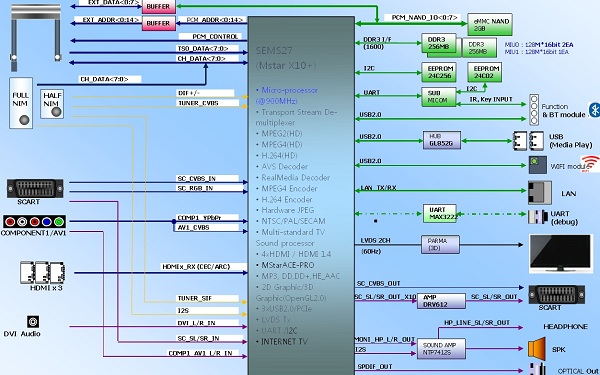This screenshot has height=375, width=600.
Task: Click the MIU0 : 128M*16bit 2EA note
Action: pyautogui.click(x=539, y=45)
